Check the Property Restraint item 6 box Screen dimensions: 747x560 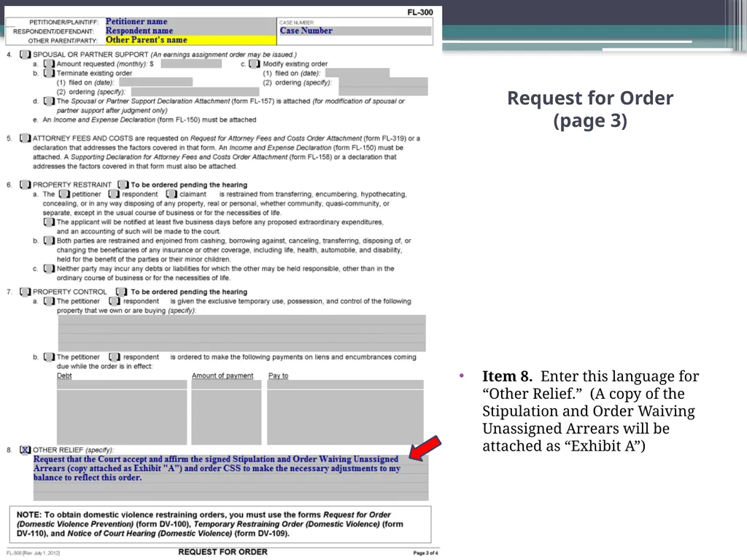(26, 184)
